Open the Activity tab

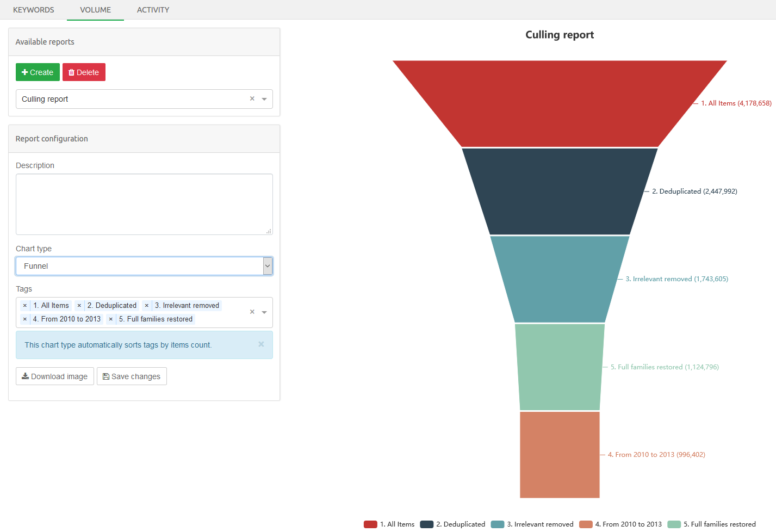tap(153, 10)
